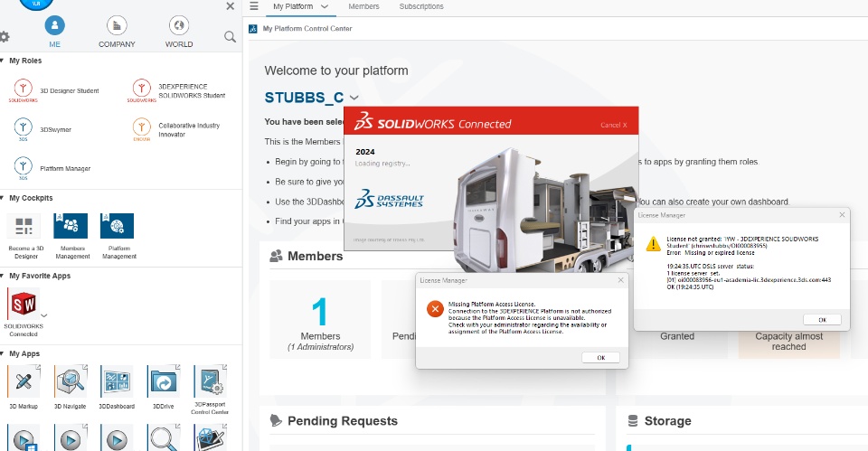The height and width of the screenshot is (451, 868).
Task: Expand the arrow next to SOLIDWORKS Connected app
Action: tap(44, 315)
